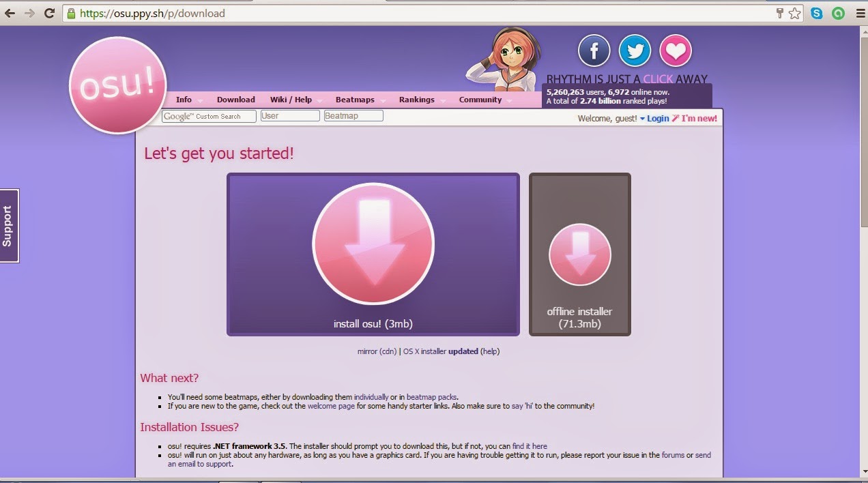Open the green circular extension icon
868x483 pixels.
pos(837,13)
